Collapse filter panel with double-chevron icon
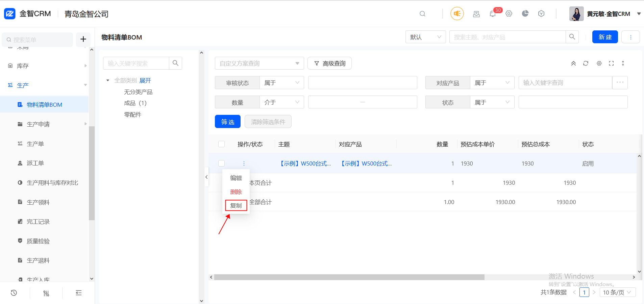The height and width of the screenshot is (304, 644). point(573,64)
